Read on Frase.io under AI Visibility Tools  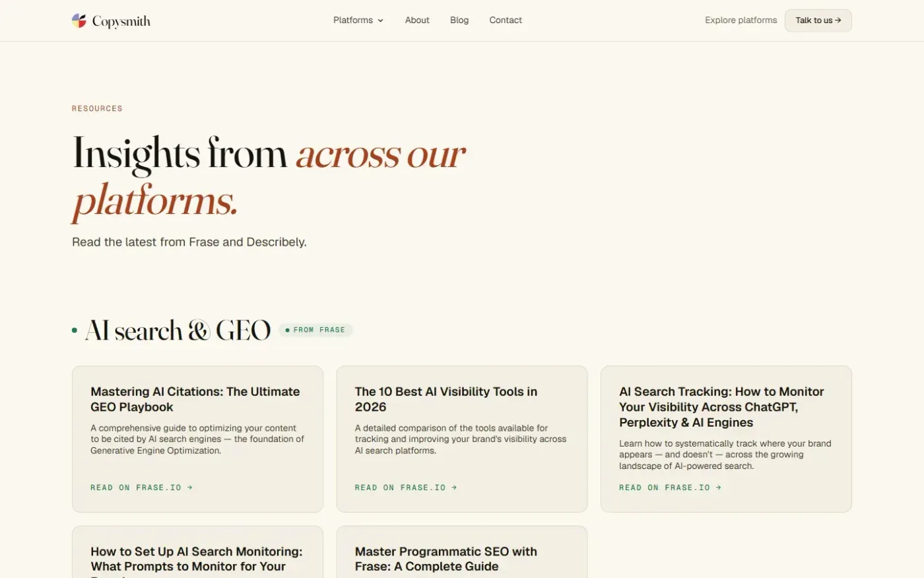pos(406,488)
